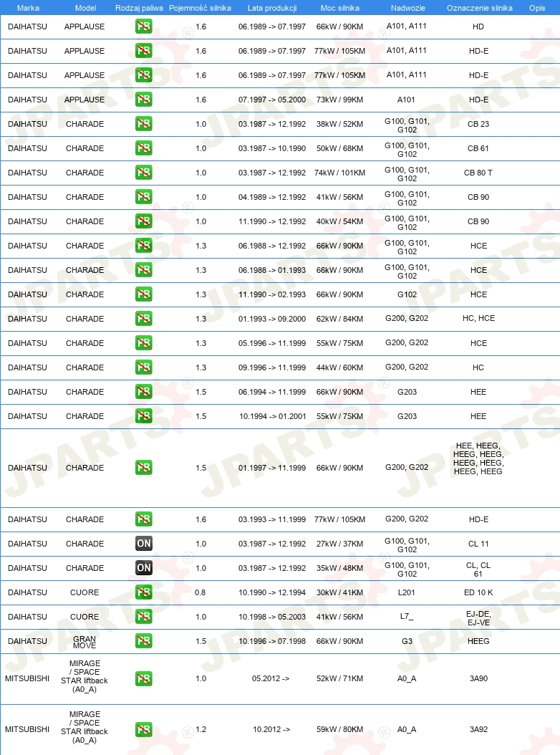
Task: Click petrol icon in CHARADE 1.6 HD-E row
Action: [143, 519]
